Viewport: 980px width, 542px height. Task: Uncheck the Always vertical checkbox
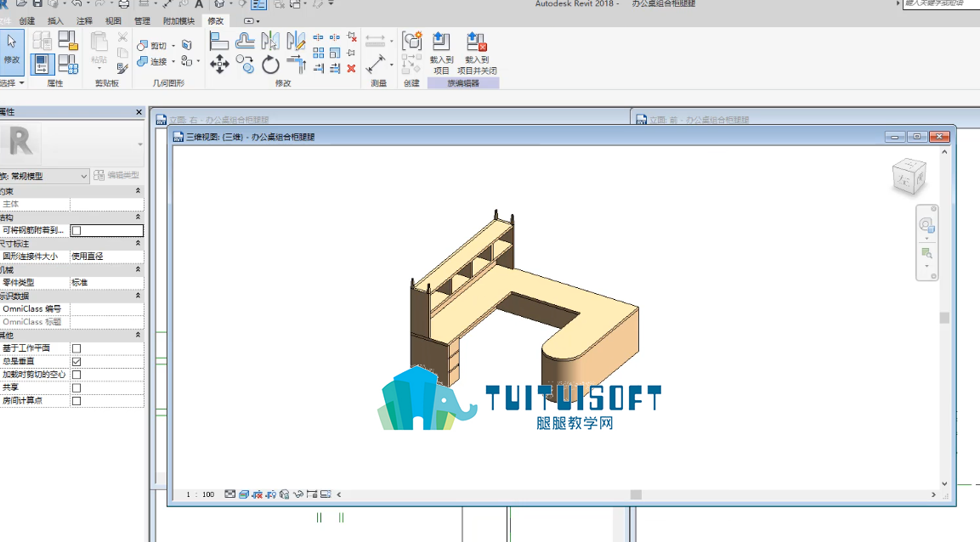(x=76, y=362)
